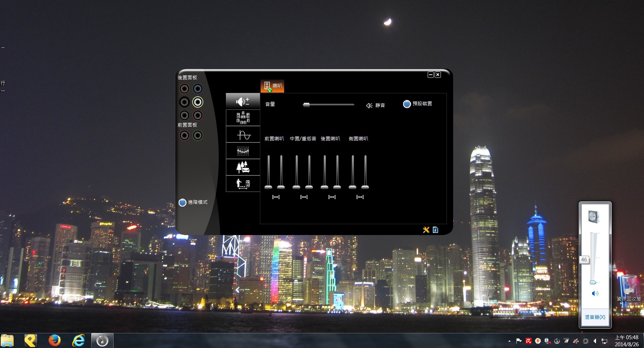Open the yellow application pinned on the taskbar

point(31,341)
